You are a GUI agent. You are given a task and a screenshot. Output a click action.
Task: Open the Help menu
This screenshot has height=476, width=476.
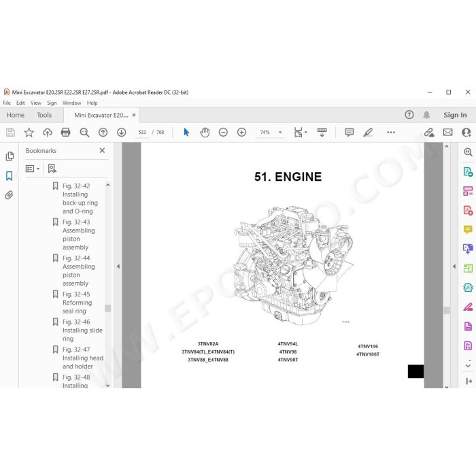[92, 103]
